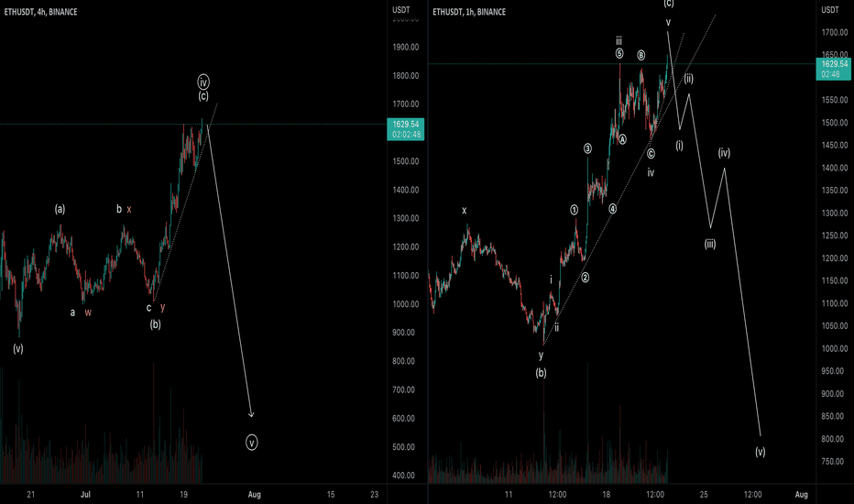Select the circled v target label on 4h chart

(252, 443)
